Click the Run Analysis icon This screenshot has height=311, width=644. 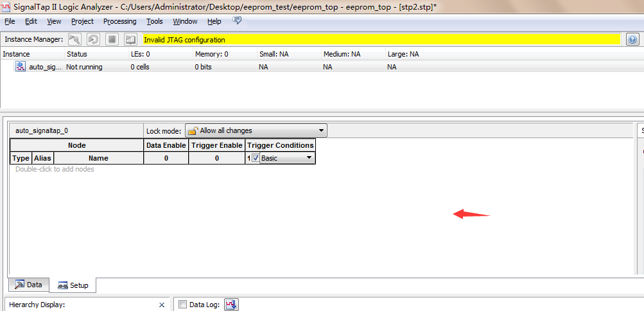(x=74, y=39)
